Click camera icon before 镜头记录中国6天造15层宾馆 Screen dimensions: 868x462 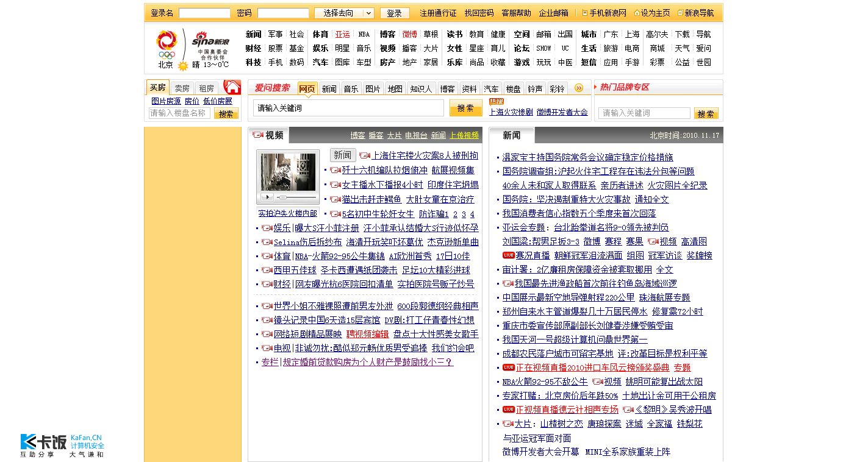point(267,320)
